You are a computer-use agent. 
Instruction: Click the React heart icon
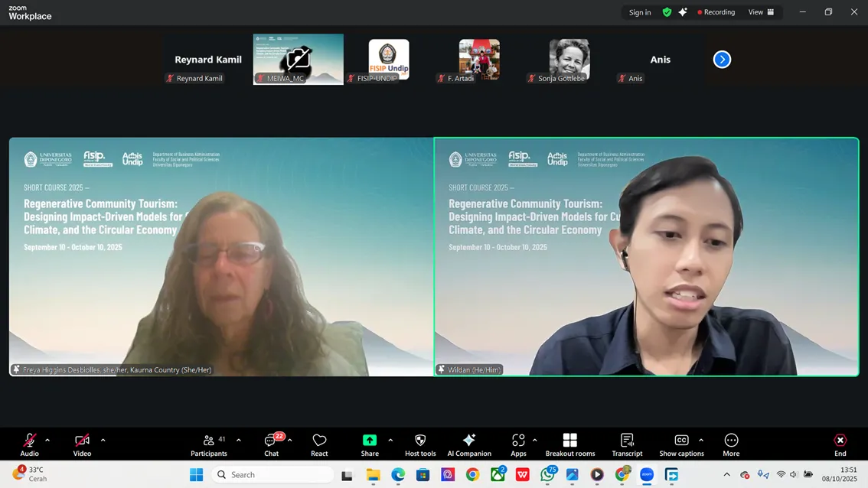(x=319, y=444)
